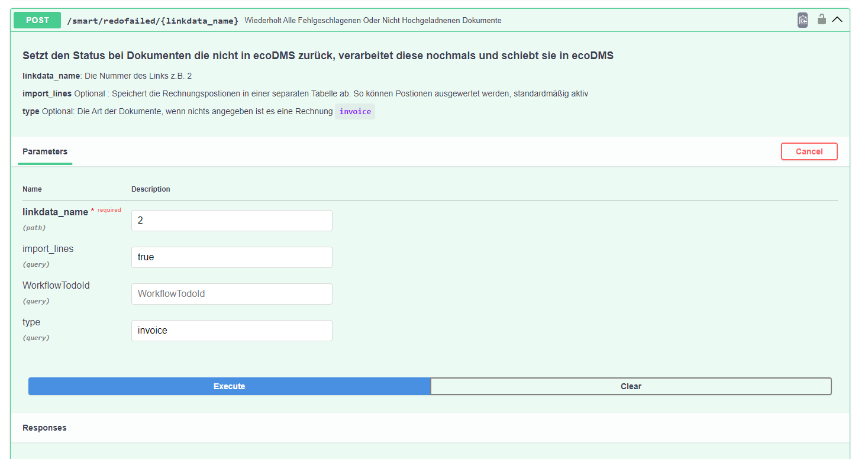Collapse the redofailed operation with the chevron

pos(837,20)
